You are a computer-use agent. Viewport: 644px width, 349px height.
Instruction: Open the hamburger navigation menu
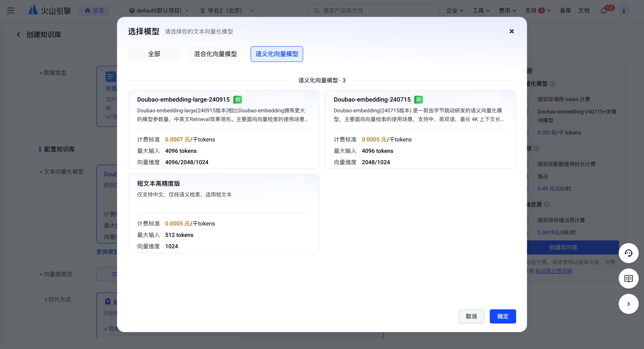coord(11,11)
